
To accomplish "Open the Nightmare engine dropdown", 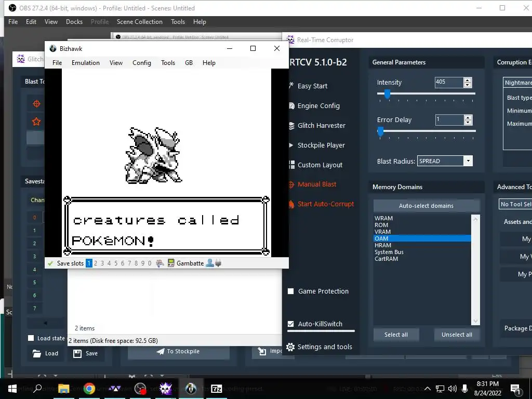I will click(518, 83).
